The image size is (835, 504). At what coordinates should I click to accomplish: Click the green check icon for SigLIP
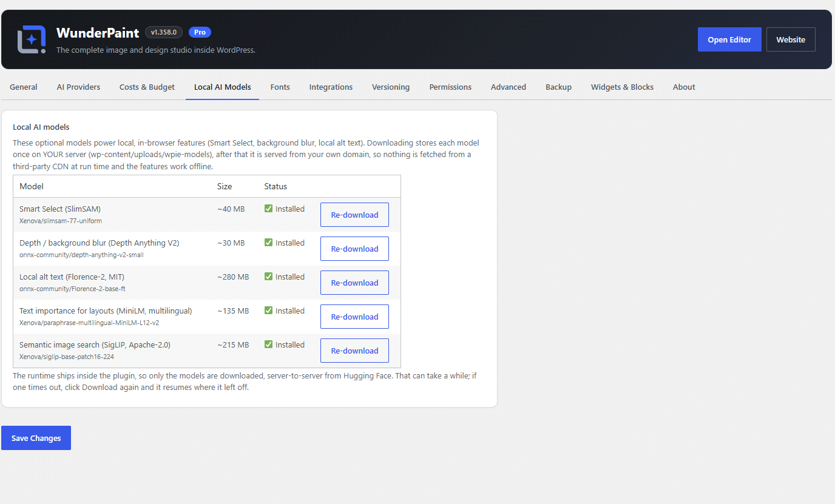(269, 344)
